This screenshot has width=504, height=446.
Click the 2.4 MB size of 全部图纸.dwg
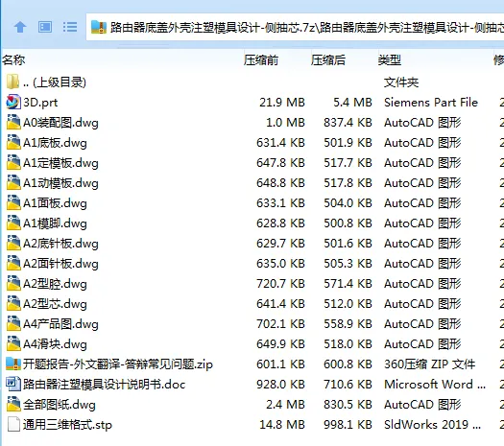pos(285,405)
